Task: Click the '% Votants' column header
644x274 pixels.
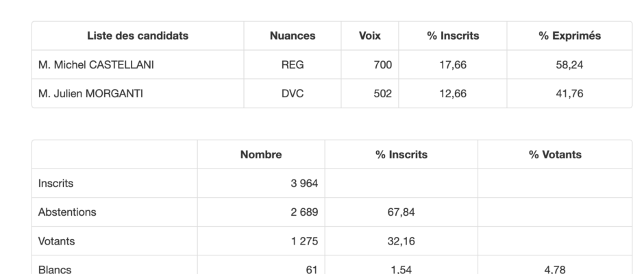Action: point(555,154)
